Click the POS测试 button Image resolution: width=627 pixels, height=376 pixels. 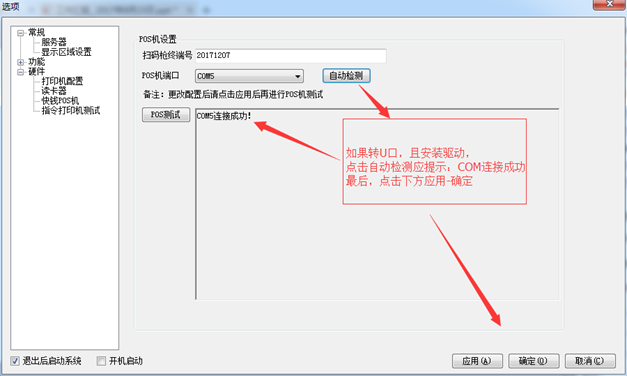[166, 115]
